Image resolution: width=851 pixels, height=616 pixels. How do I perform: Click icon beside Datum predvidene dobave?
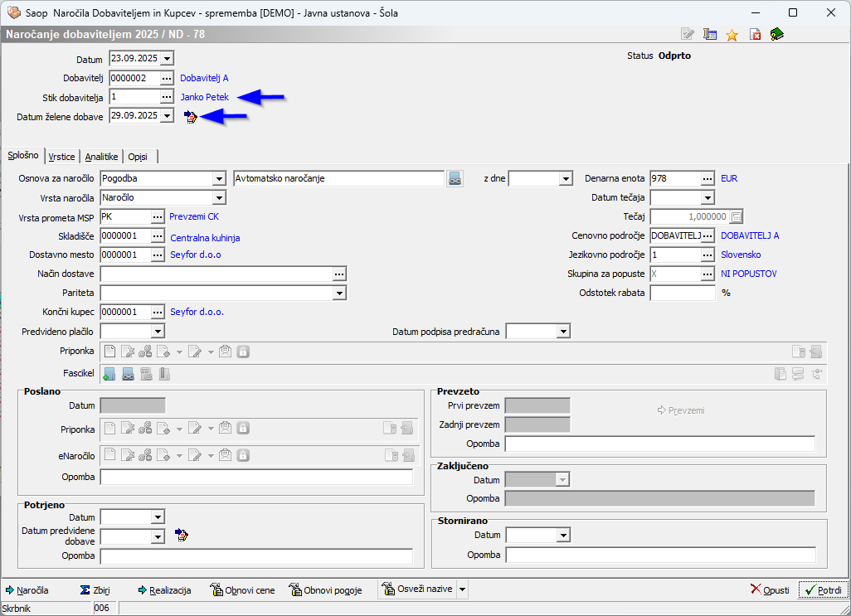point(182,536)
